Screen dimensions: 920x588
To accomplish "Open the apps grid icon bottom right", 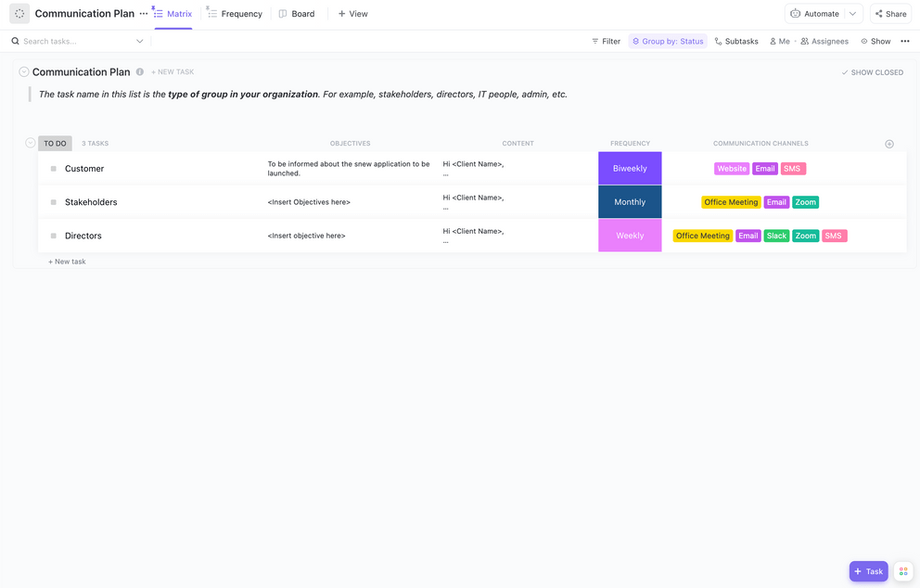I will click(902, 571).
